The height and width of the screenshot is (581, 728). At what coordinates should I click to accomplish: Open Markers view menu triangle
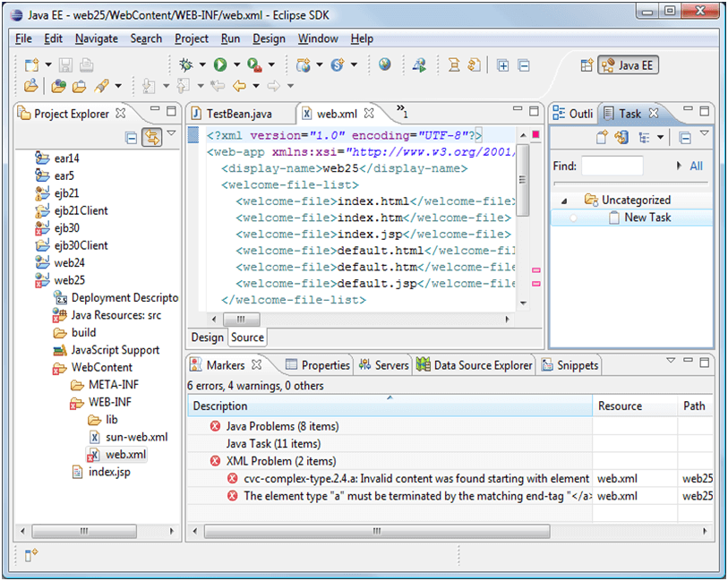pyautogui.click(x=671, y=360)
